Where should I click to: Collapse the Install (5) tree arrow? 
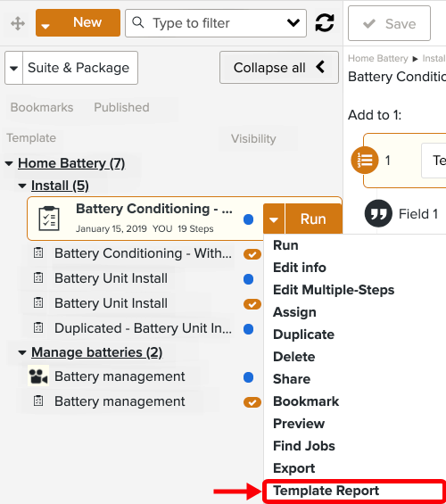pyautogui.click(x=22, y=186)
